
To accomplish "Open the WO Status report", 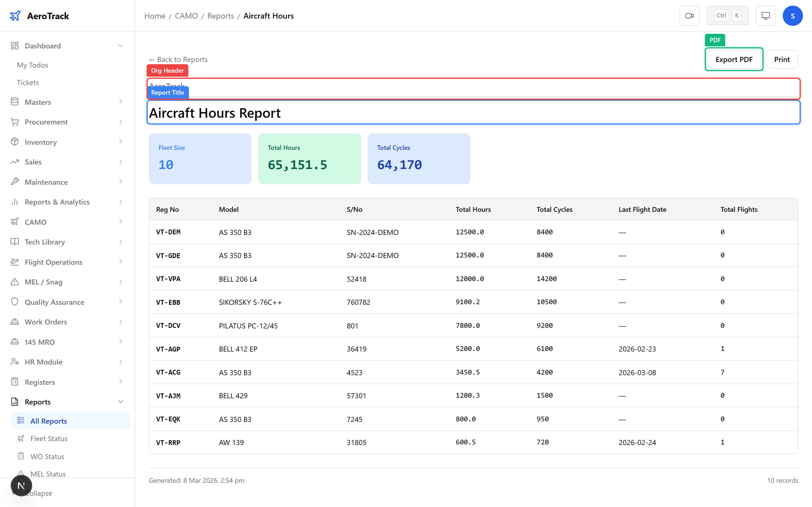I will click(x=47, y=456).
